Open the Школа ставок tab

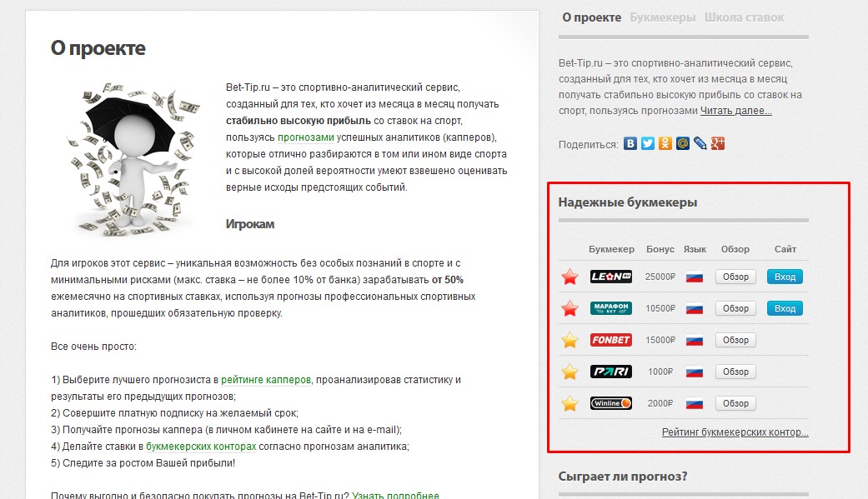click(x=745, y=16)
